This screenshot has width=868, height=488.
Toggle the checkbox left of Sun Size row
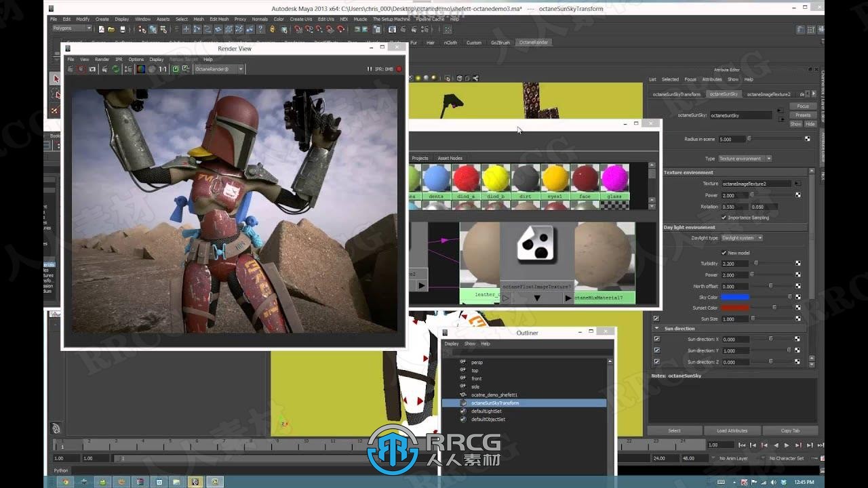click(x=656, y=319)
